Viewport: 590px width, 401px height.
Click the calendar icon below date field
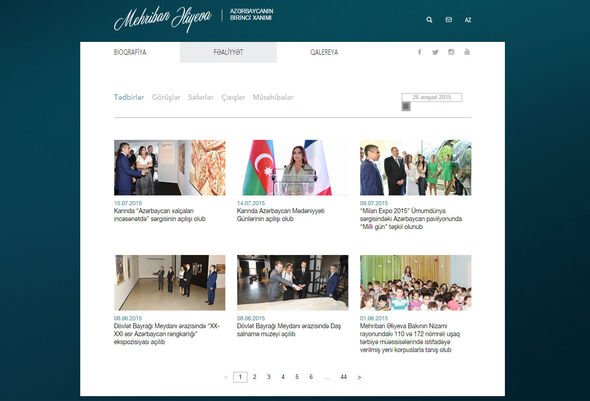[x=406, y=107]
